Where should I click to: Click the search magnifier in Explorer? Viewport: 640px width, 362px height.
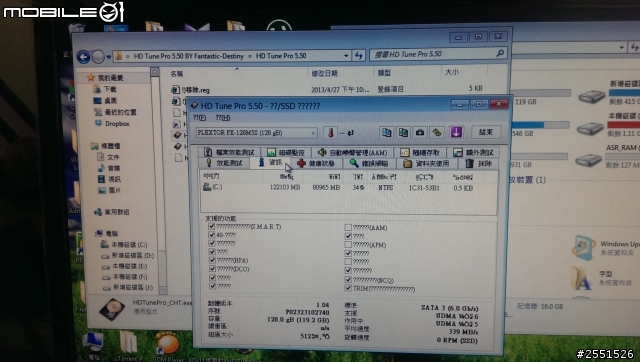pos(500,53)
